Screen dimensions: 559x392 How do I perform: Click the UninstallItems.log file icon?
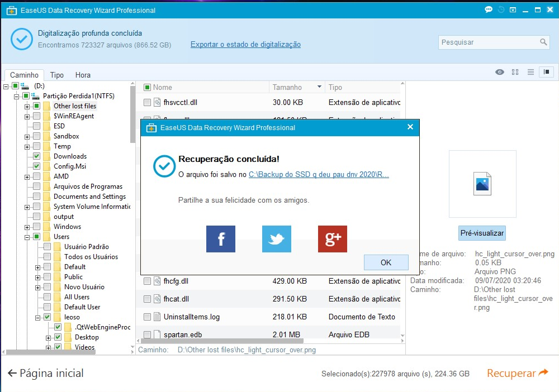[x=157, y=317]
